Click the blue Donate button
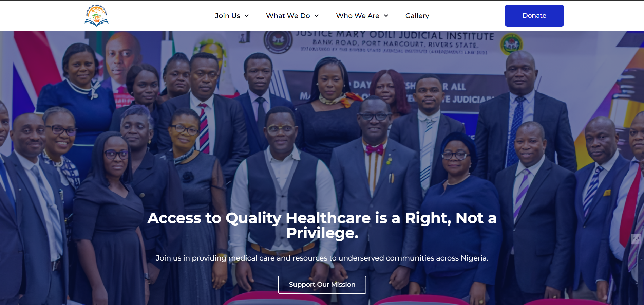 tap(534, 16)
